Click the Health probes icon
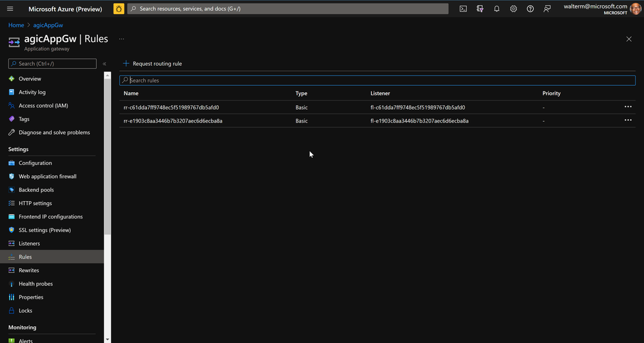 [12, 284]
